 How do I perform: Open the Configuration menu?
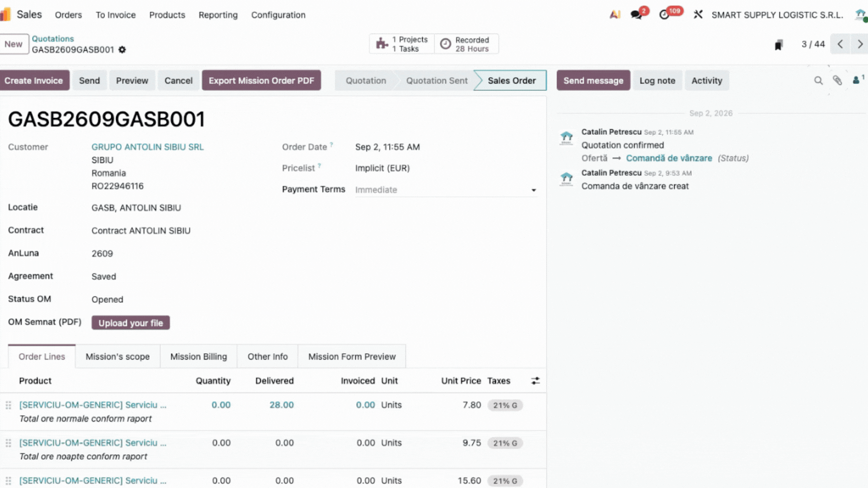(278, 15)
